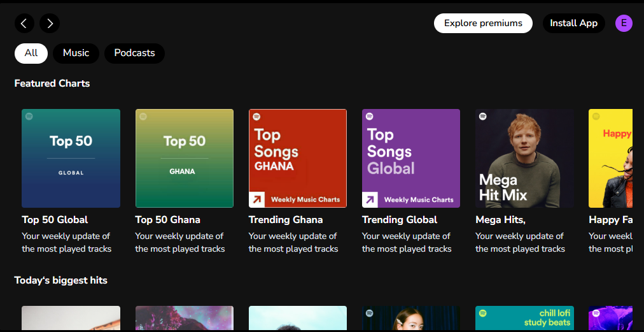Click the arrow icon on Top Songs Ghana cover
The image size is (644, 332).
pyautogui.click(x=256, y=200)
